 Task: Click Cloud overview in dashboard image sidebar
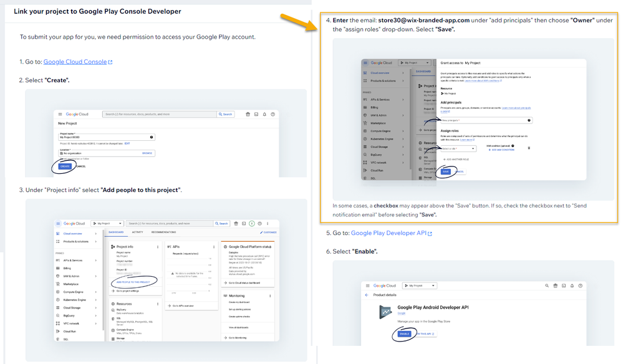point(73,234)
